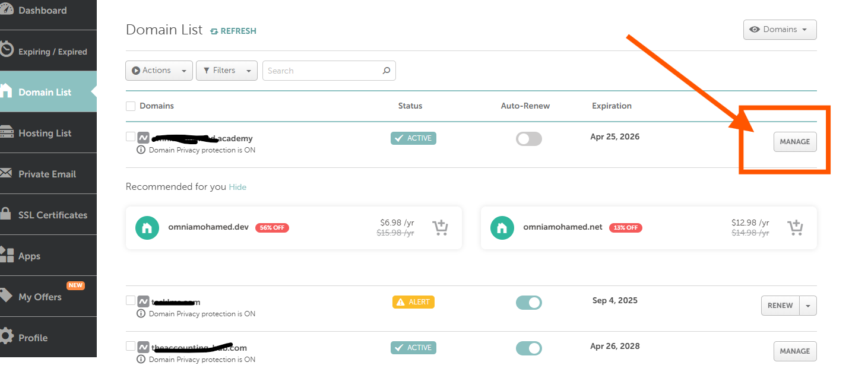Open My Offers in the sidebar
Image resolution: width=868 pixels, height=378 pixels.
[x=48, y=297]
